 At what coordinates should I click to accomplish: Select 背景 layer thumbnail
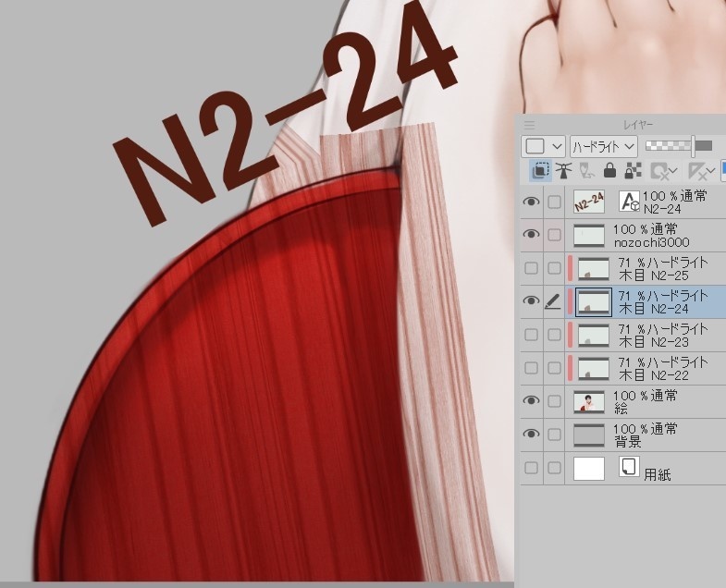point(589,435)
